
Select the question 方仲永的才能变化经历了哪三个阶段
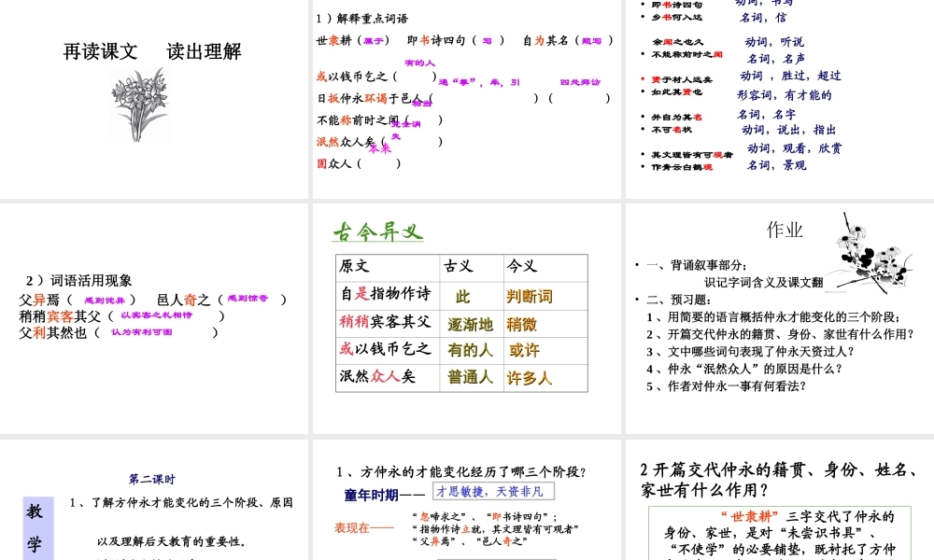[461, 472]
